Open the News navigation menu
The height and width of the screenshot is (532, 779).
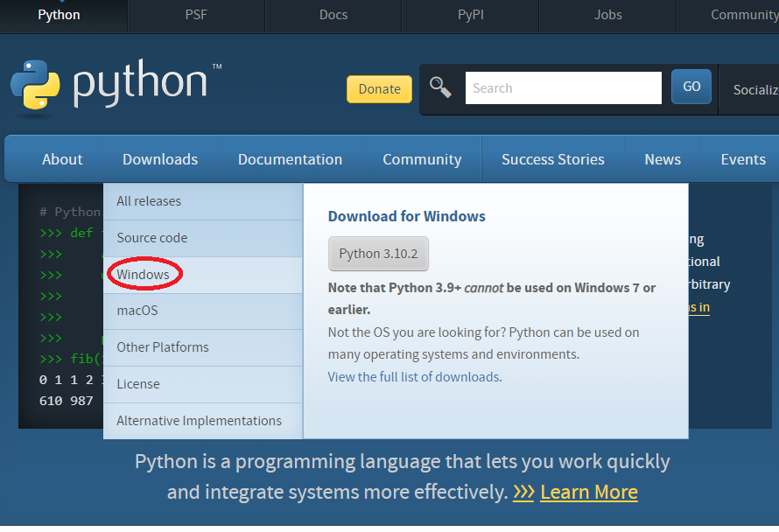pos(663,159)
